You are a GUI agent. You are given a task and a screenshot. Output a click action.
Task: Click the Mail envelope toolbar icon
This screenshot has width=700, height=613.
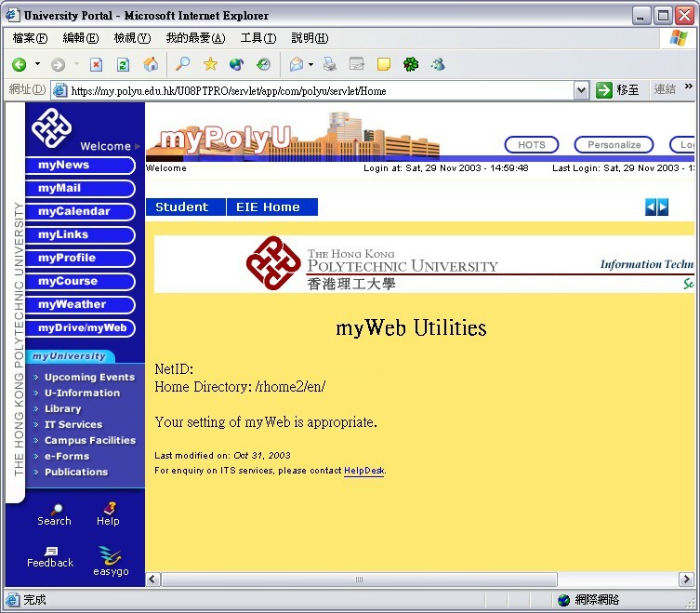click(x=297, y=65)
